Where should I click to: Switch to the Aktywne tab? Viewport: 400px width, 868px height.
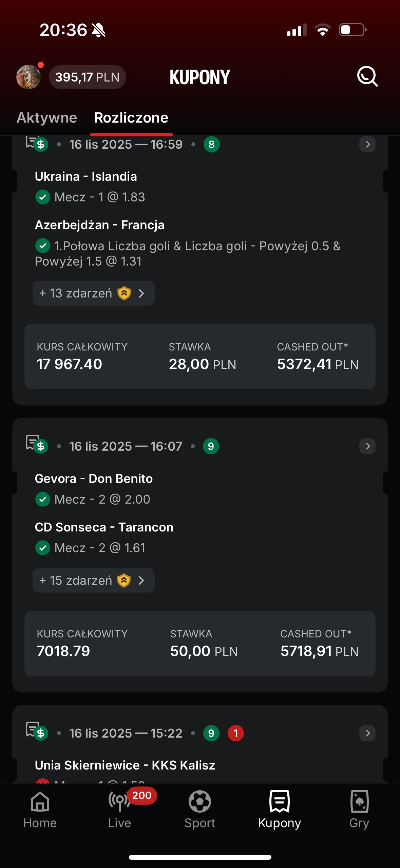[47, 118]
